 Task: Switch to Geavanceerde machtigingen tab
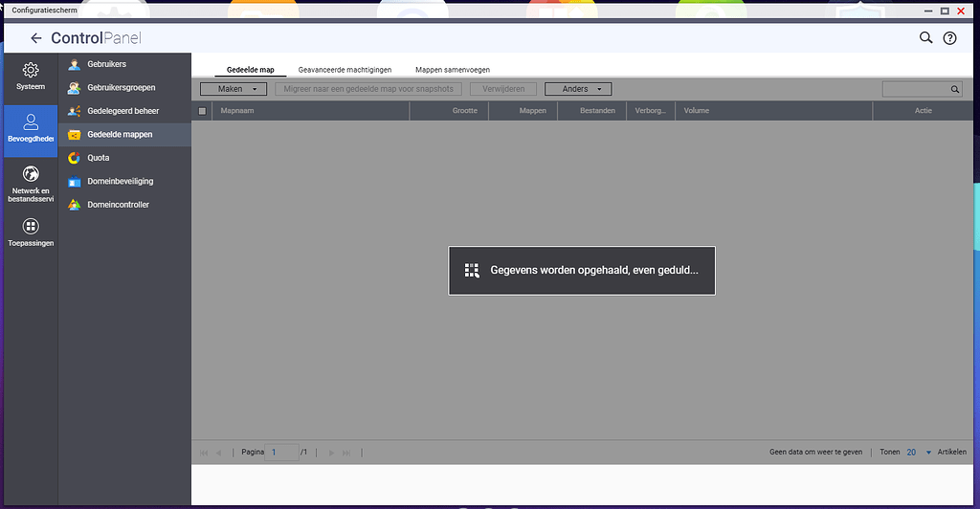[x=345, y=70]
